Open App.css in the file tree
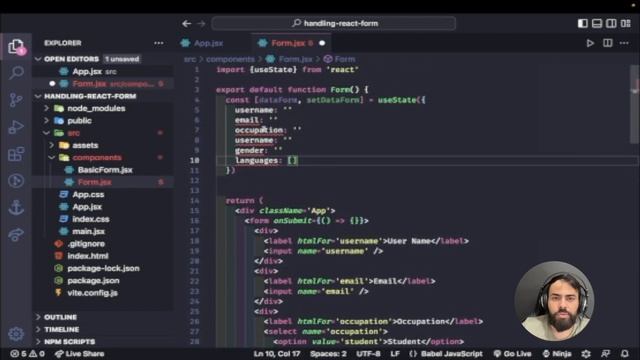 point(88,195)
